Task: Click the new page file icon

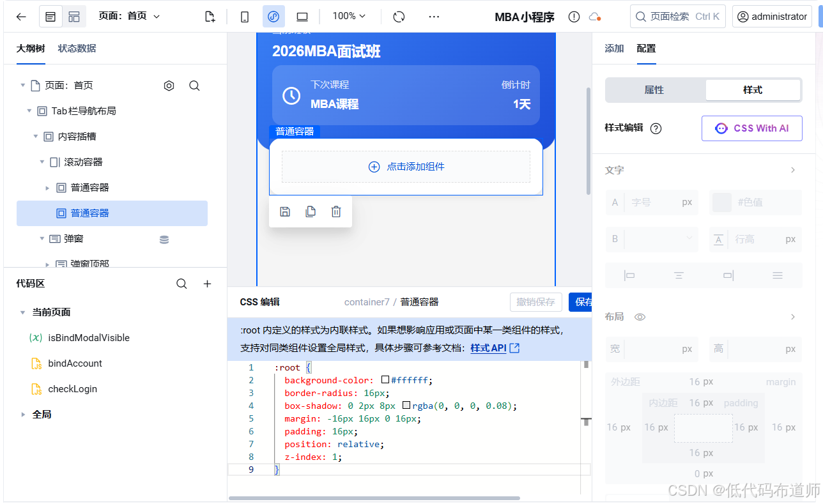Action: click(210, 17)
